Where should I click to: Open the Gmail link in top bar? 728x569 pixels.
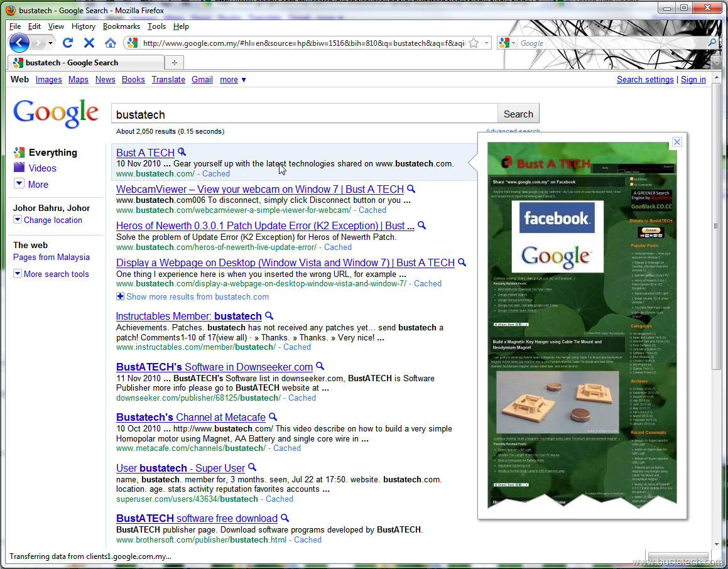pos(202,79)
